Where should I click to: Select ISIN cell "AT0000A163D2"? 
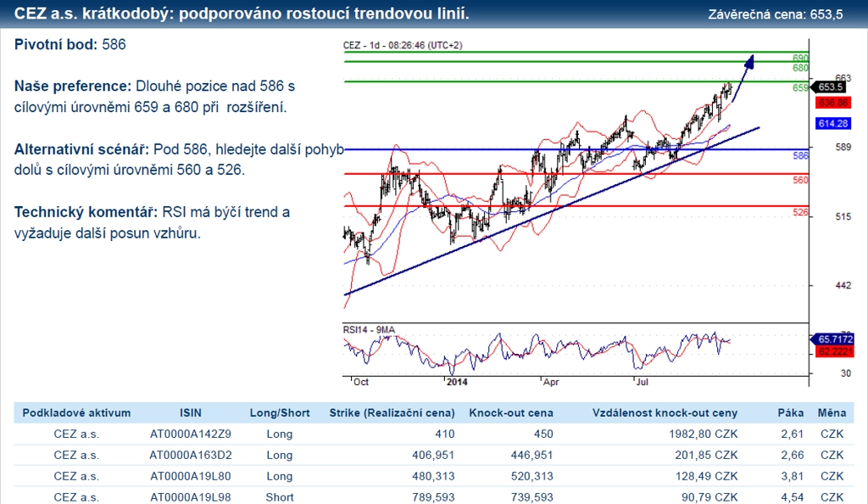(x=191, y=455)
